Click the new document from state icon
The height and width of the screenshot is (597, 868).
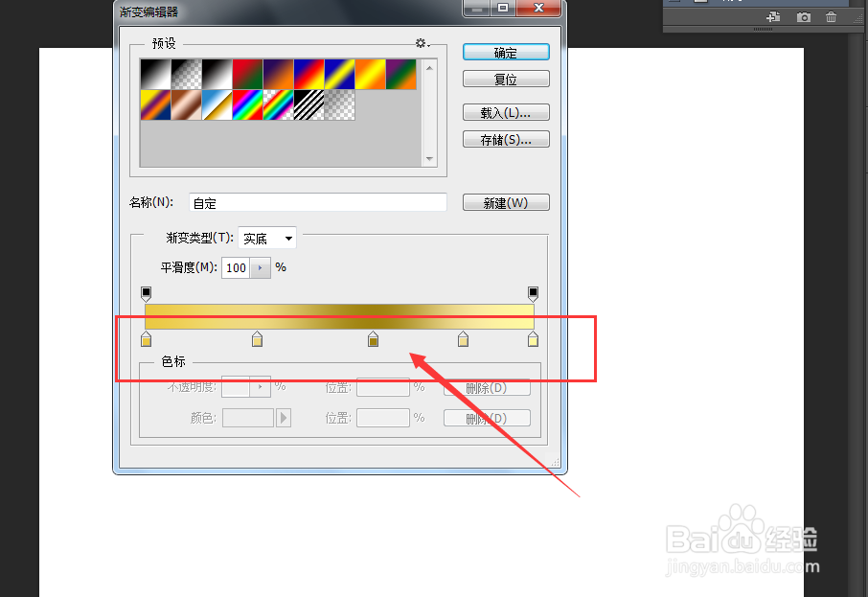tap(774, 17)
